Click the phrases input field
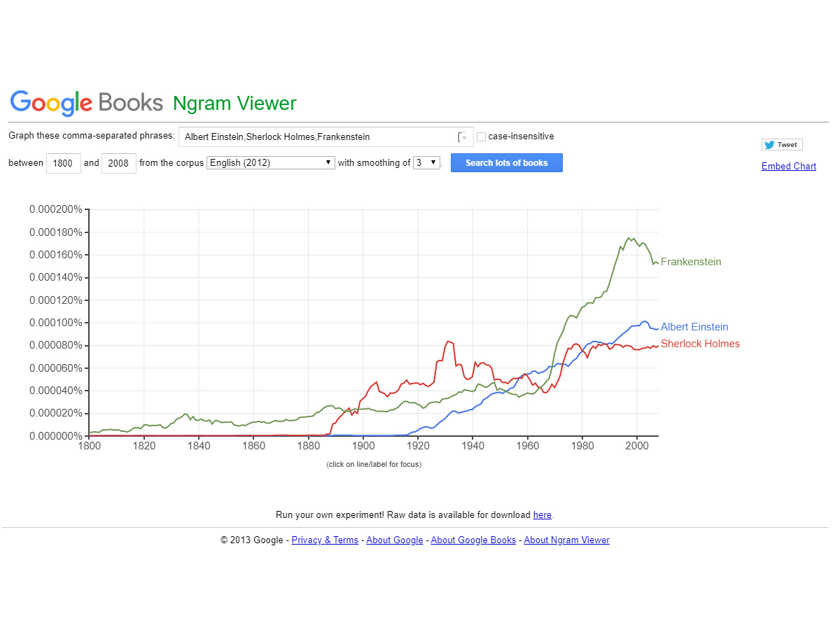The height and width of the screenshot is (630, 840). coord(315,137)
